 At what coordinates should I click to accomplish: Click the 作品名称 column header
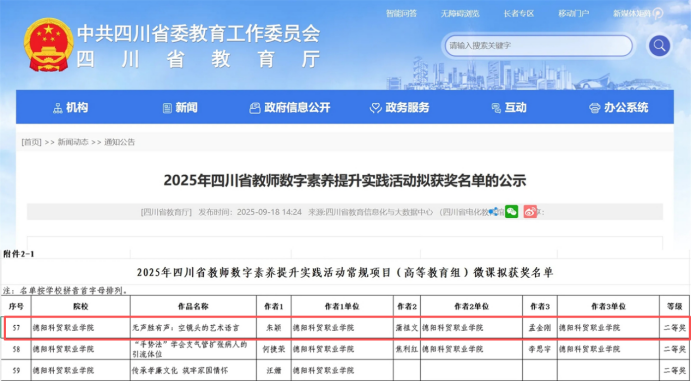193,306
